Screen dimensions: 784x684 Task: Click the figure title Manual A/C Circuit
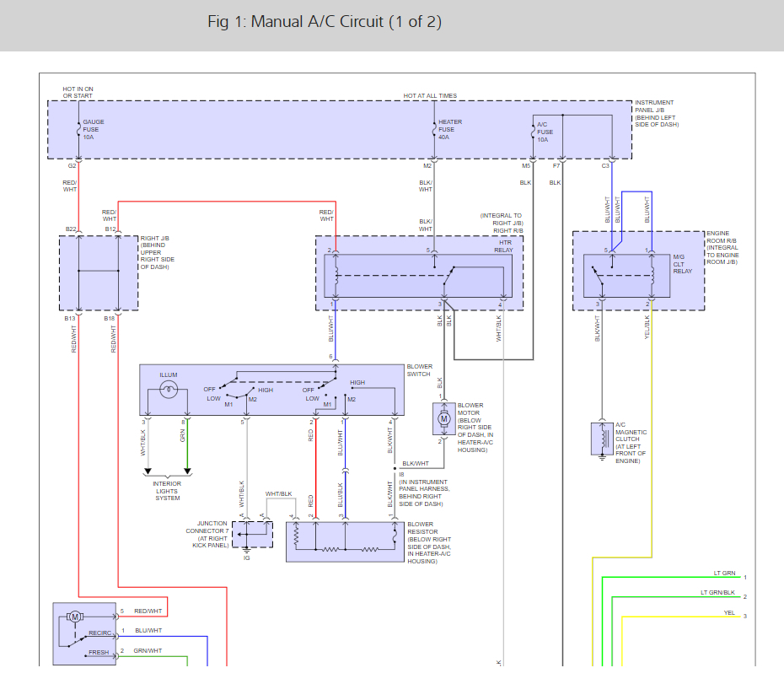click(x=325, y=22)
